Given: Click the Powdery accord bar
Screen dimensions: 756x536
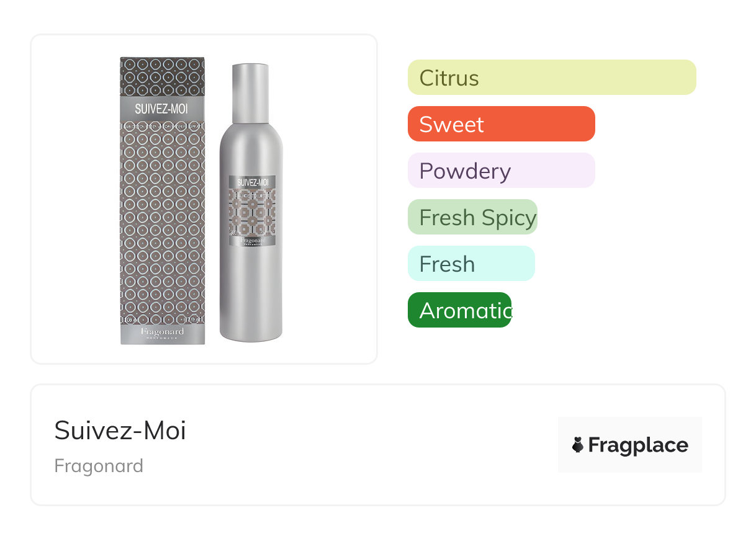Looking at the screenshot, I should 502,171.
